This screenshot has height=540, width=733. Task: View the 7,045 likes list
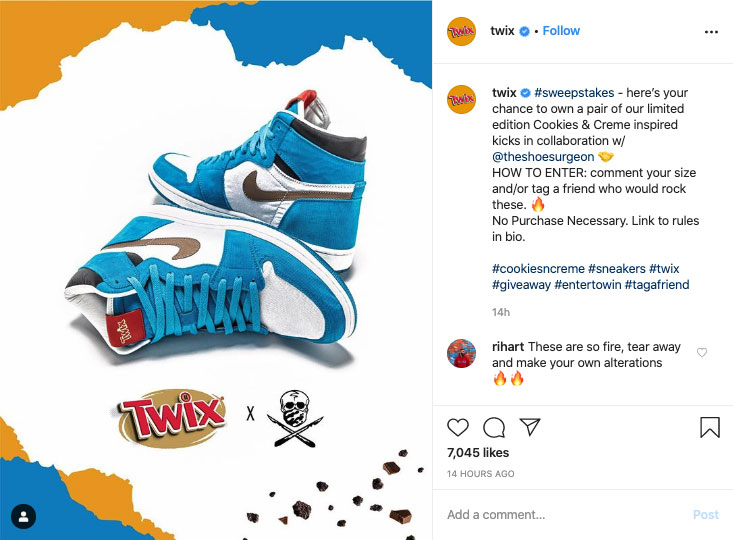tap(478, 453)
